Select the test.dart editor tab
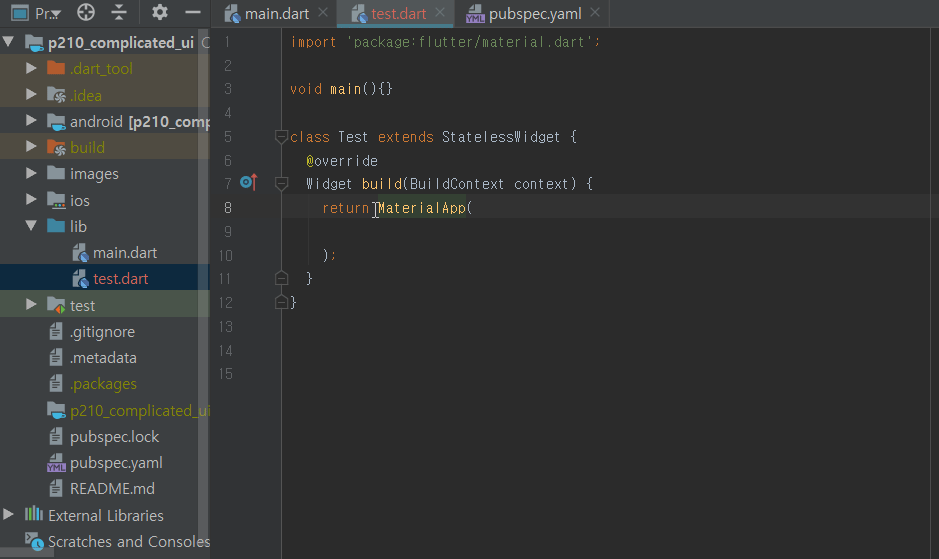Viewport: 939px width, 559px height. tap(398, 13)
